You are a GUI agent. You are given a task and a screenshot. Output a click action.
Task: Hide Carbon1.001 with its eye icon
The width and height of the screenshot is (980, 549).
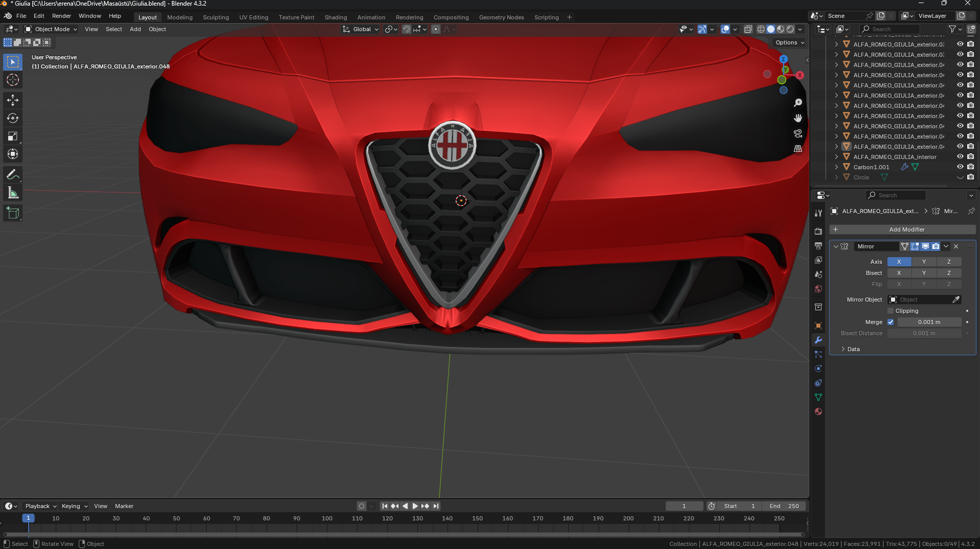coord(960,167)
